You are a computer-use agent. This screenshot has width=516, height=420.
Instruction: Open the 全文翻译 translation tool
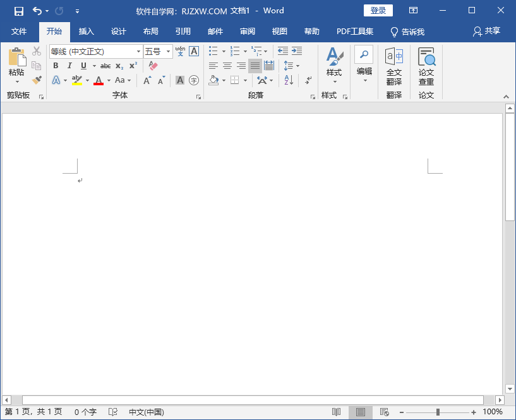[x=393, y=66]
